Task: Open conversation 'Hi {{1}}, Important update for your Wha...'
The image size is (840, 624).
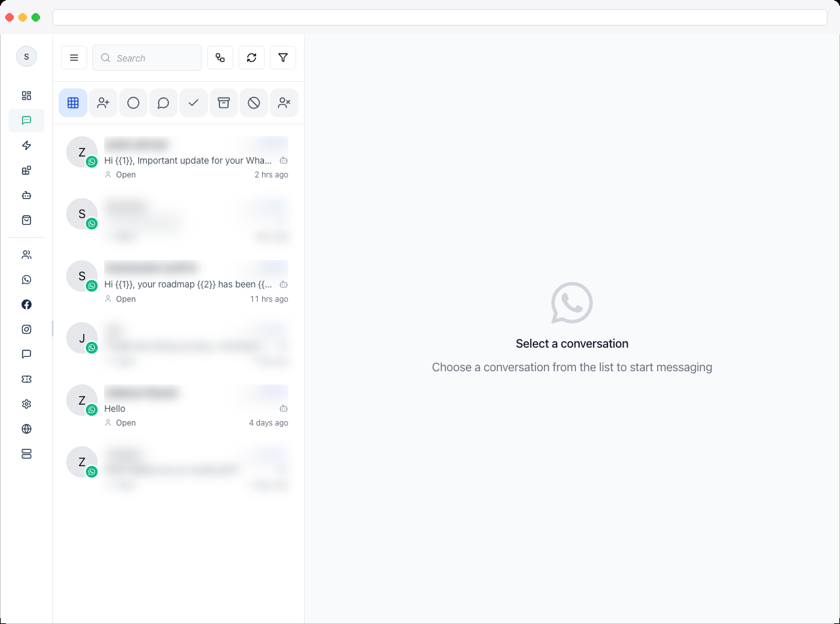Action: (178, 159)
